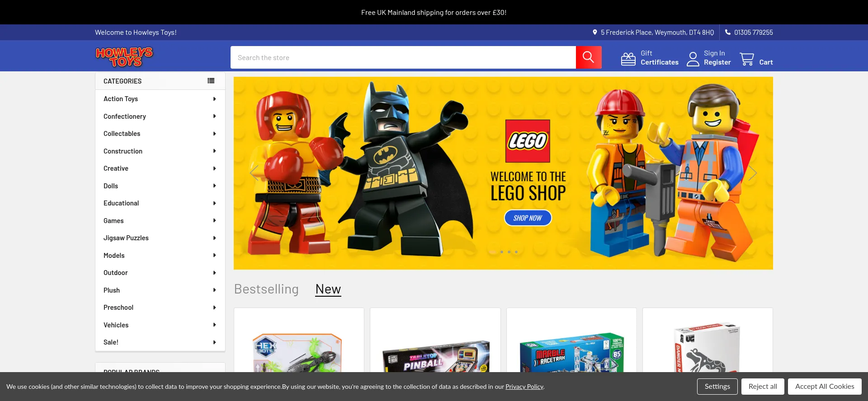Switch to the Bestselling tab
The image size is (868, 401).
tap(266, 289)
